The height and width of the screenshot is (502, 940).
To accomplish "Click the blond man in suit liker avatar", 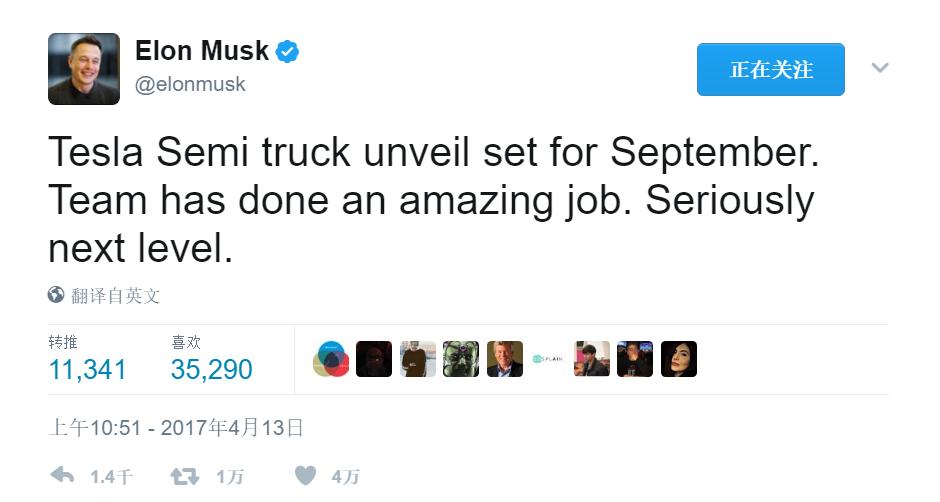I will click(505, 359).
